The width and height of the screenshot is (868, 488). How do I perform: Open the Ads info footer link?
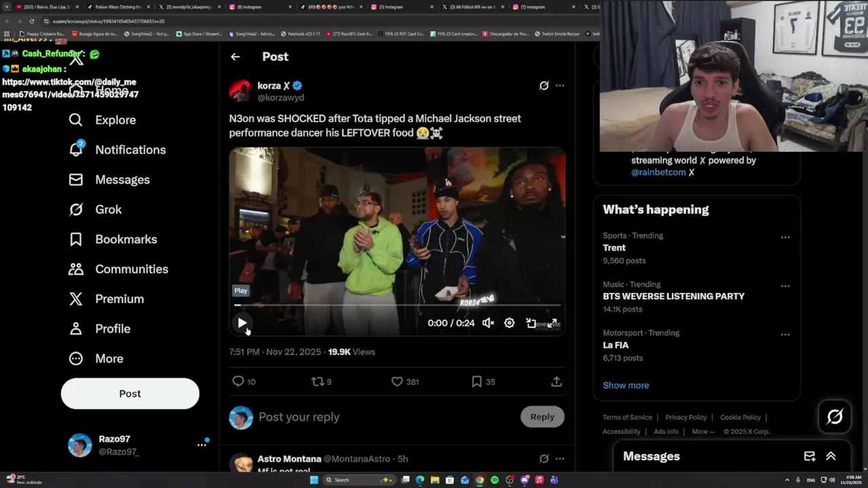666,432
